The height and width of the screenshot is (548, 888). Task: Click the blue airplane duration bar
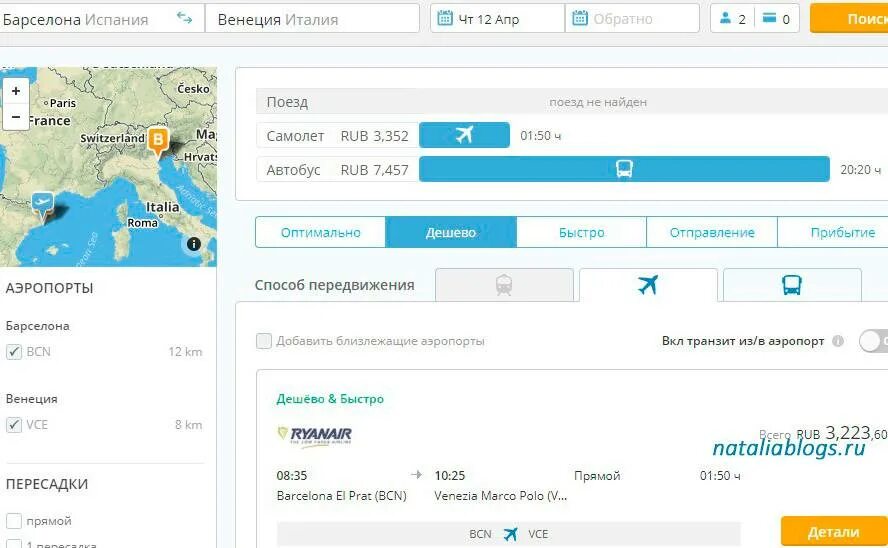click(x=464, y=135)
